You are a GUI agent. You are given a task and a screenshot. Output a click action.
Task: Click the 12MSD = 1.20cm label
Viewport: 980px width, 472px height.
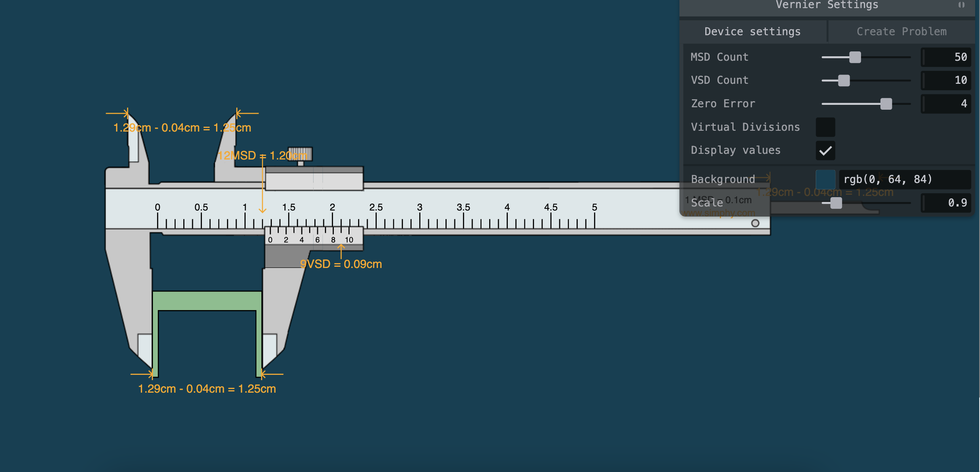pos(263,155)
